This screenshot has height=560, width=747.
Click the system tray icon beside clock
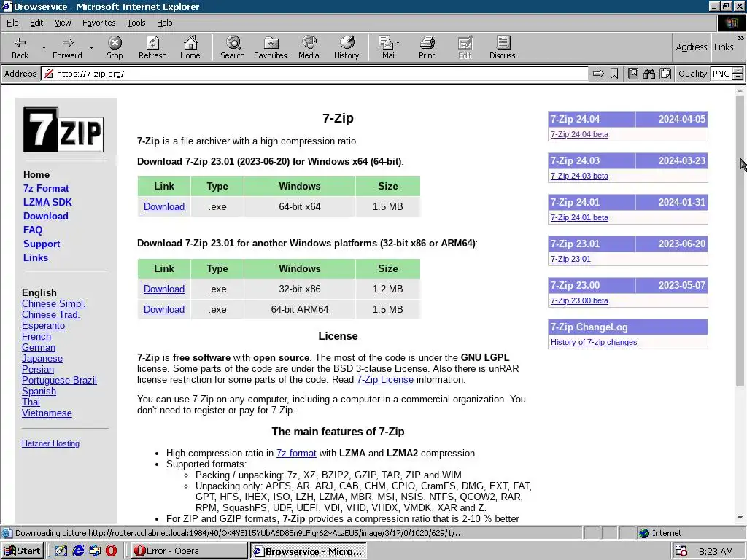coord(681,551)
